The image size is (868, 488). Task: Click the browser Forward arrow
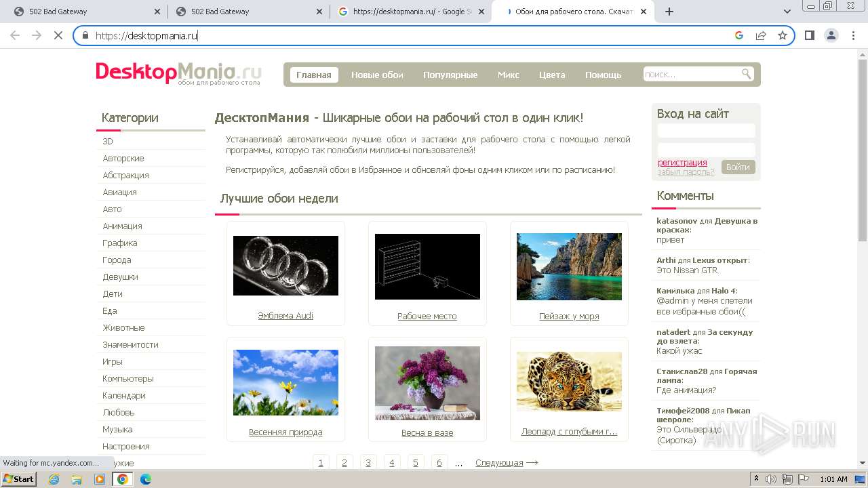click(x=37, y=35)
